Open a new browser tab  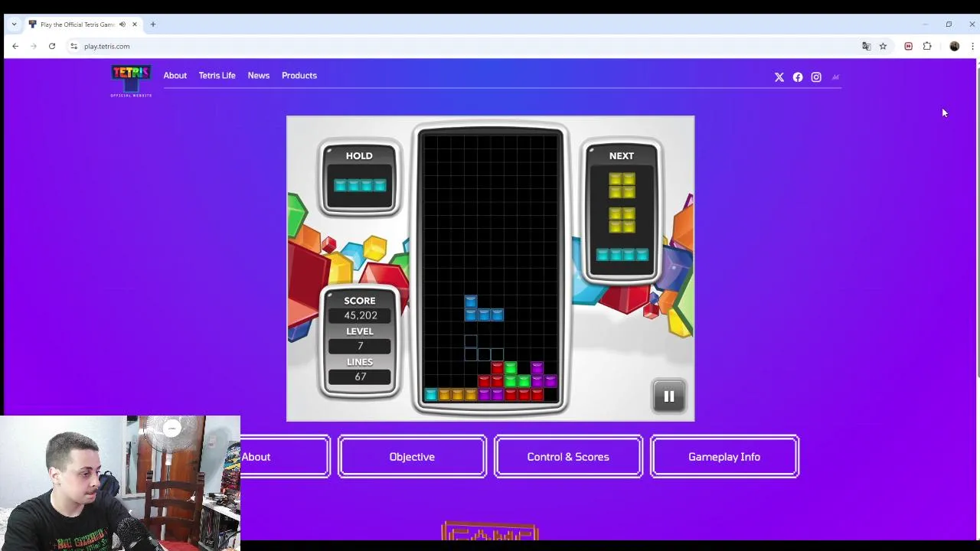point(152,24)
